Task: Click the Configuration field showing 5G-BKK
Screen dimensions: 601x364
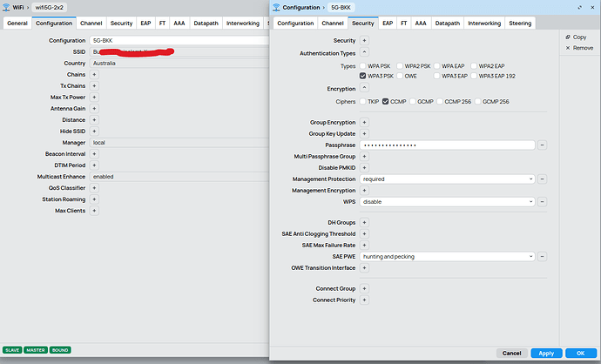Action: click(x=179, y=41)
